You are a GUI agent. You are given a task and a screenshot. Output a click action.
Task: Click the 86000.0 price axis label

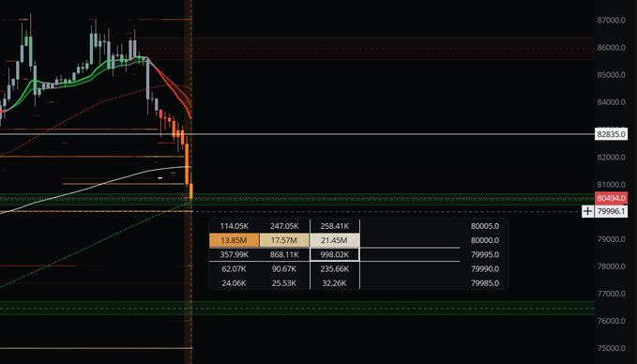tap(611, 48)
